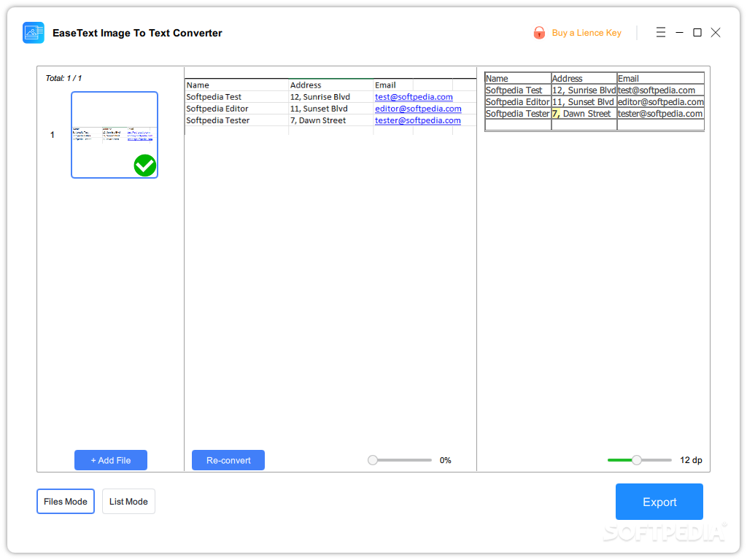The image size is (747, 560).
Task: Click 'Softpedia Tester' cell in converted table
Action: [518, 114]
